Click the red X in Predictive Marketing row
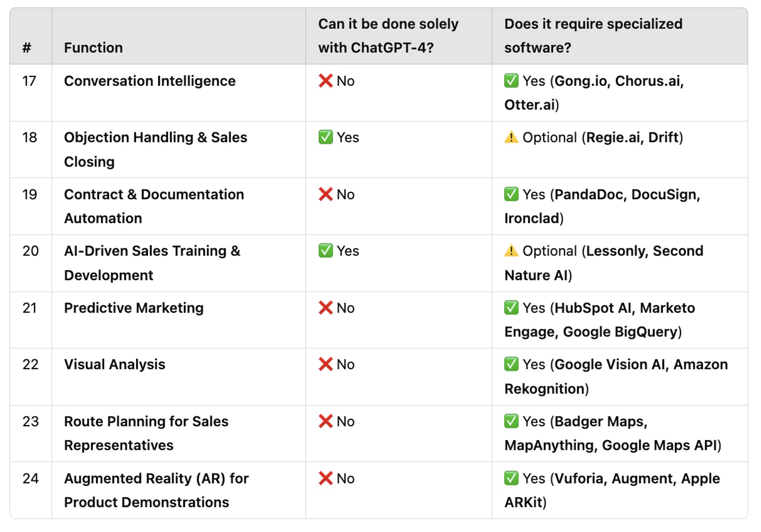The image size is (761, 532). [325, 308]
